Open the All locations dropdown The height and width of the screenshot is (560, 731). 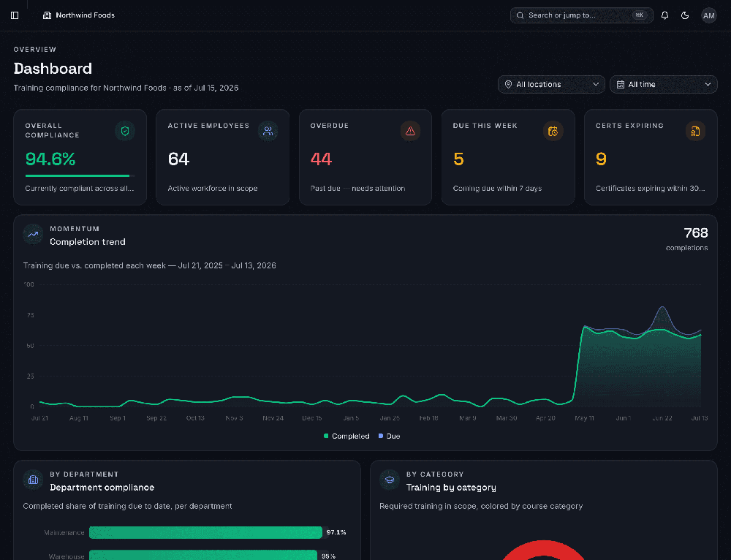(551, 84)
